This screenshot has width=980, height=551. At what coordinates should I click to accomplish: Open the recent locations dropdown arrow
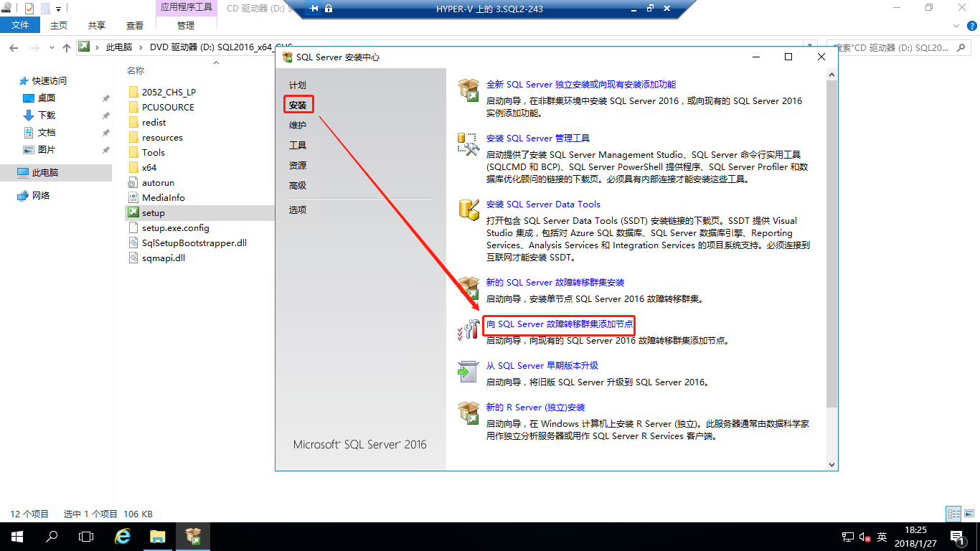(51, 48)
